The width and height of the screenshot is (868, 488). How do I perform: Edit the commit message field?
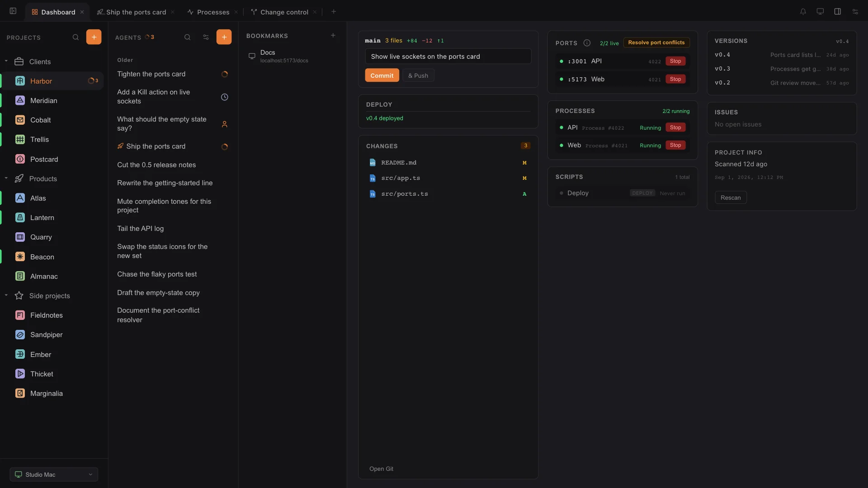click(448, 56)
